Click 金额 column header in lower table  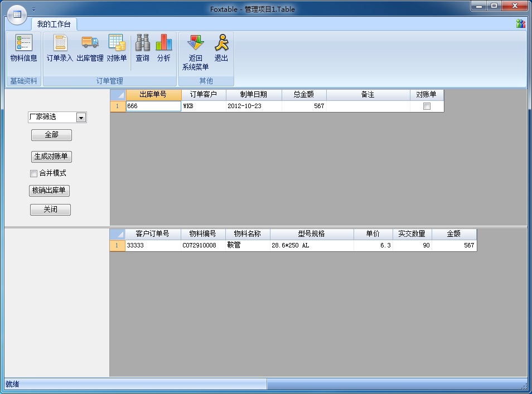click(x=454, y=234)
